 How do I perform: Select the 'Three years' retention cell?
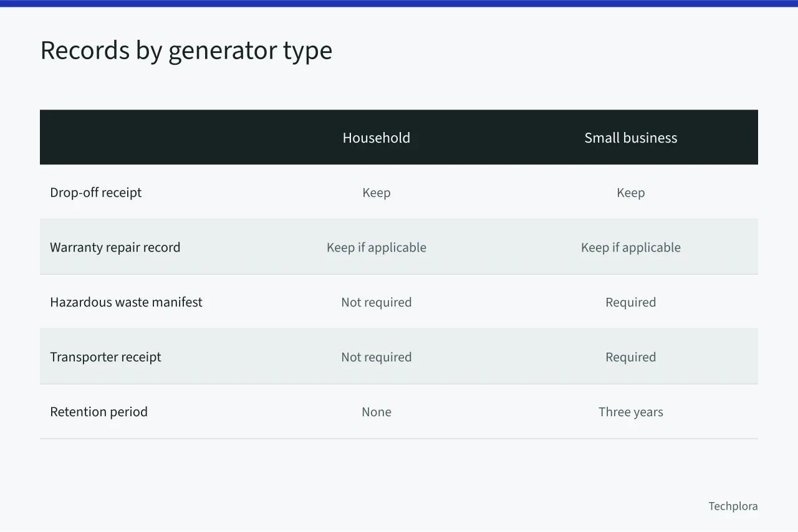click(631, 412)
